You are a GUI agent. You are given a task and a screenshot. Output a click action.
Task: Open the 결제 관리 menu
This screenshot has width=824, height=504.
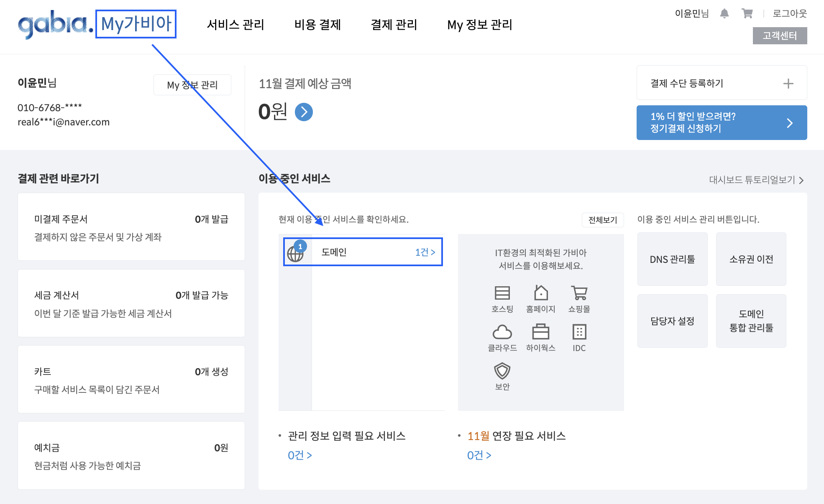pos(394,25)
